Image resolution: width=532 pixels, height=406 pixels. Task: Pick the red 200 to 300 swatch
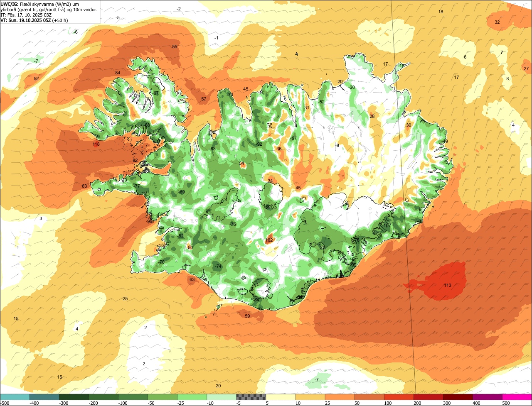[x=428, y=397]
